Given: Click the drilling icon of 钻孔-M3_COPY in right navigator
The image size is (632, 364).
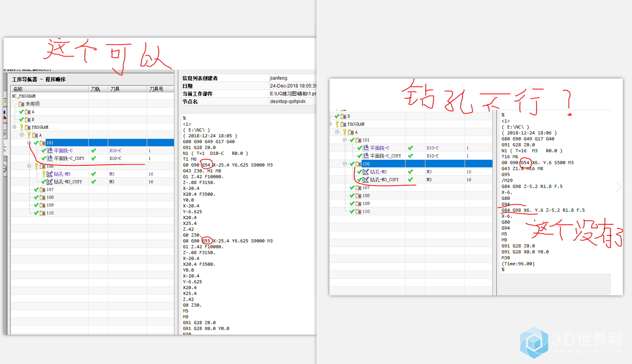Looking at the screenshot, I should tap(366, 180).
